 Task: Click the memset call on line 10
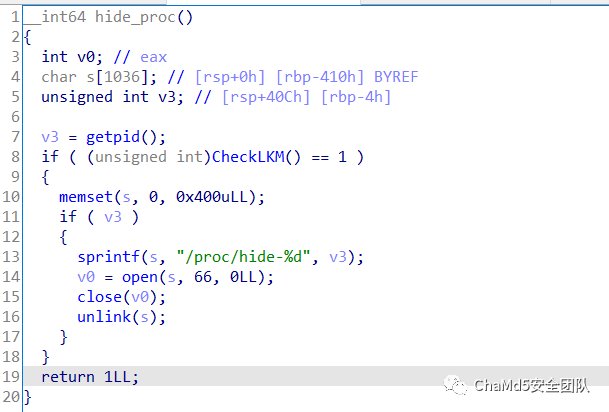(86, 197)
